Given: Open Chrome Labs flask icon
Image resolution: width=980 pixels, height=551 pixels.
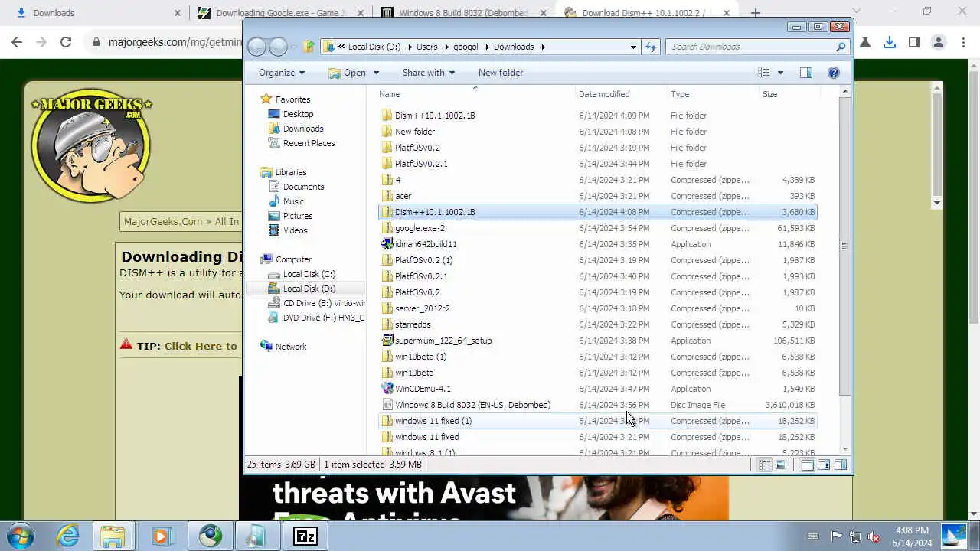Looking at the screenshot, I should (x=865, y=42).
